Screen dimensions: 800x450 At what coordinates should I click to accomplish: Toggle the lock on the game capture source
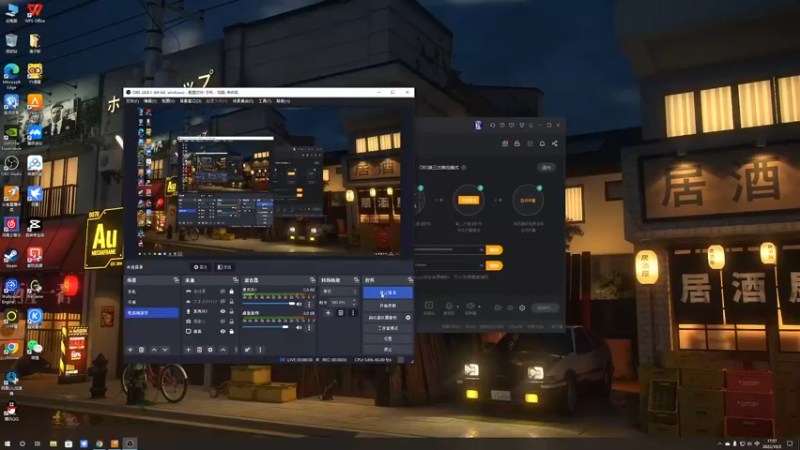(231, 291)
